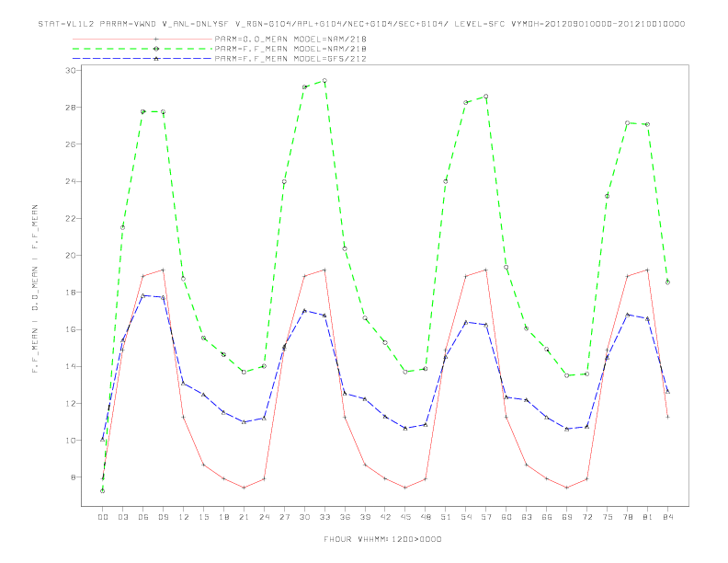Click y-axis tick label 26
This screenshot has width=728, height=563.
(72, 144)
